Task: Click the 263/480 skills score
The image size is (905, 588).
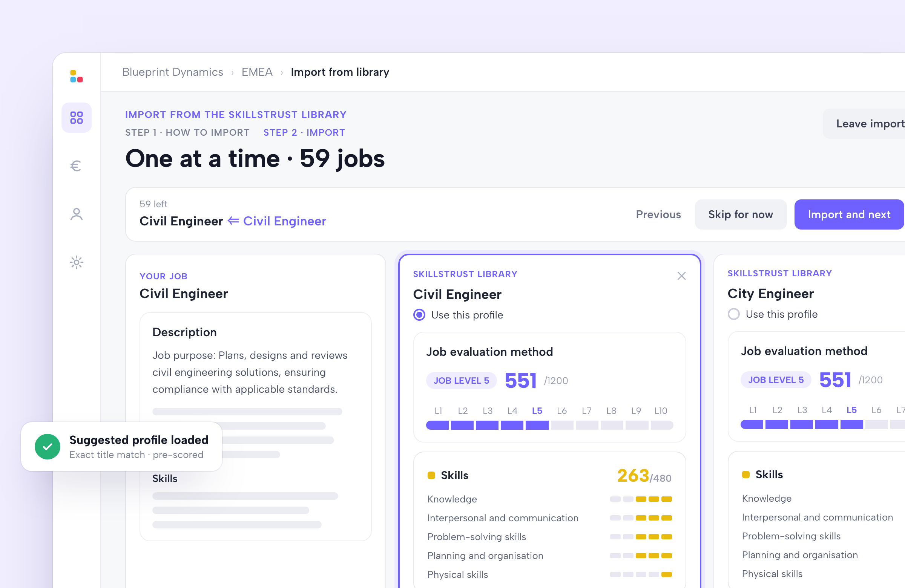Action: click(644, 476)
